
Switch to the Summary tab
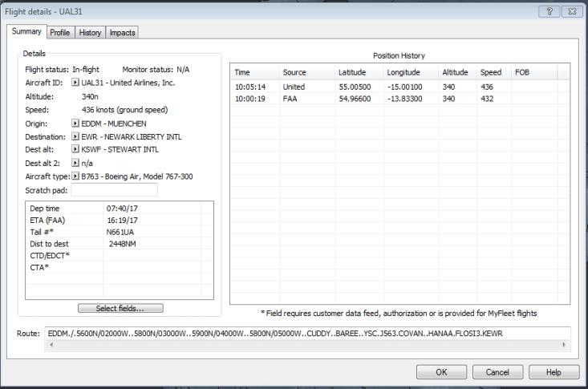[x=26, y=31]
